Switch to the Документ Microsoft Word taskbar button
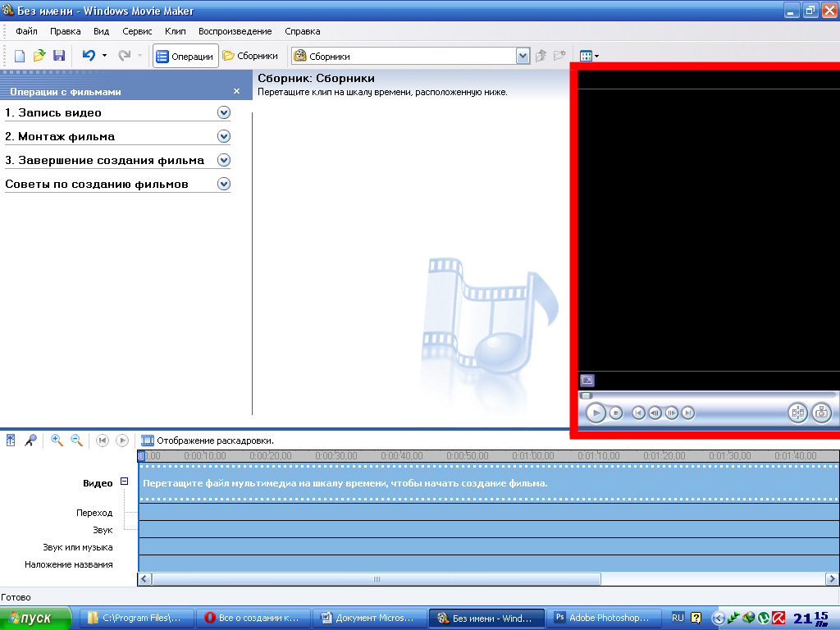The height and width of the screenshot is (630, 840). pyautogui.click(x=370, y=619)
